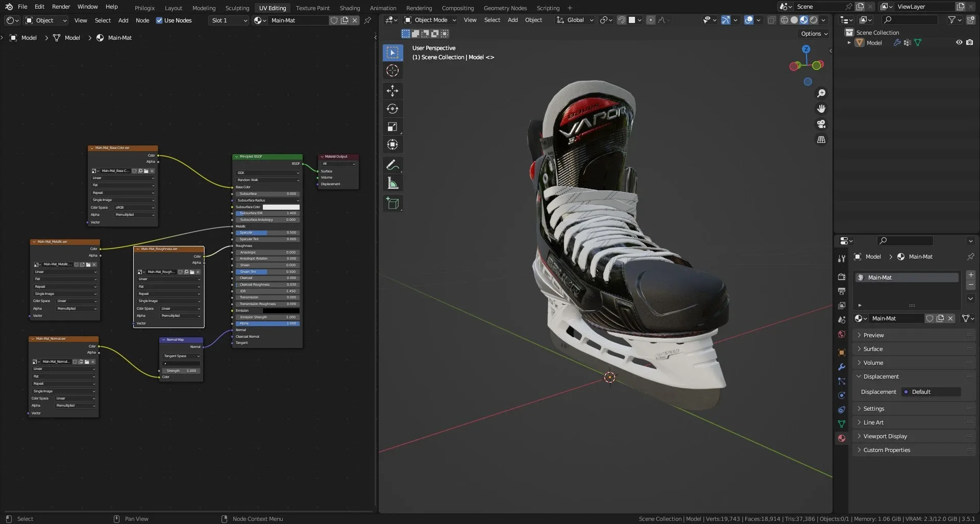Toggle fake user shield in node editor header
This screenshot has height=524, width=980.
coord(334,20)
